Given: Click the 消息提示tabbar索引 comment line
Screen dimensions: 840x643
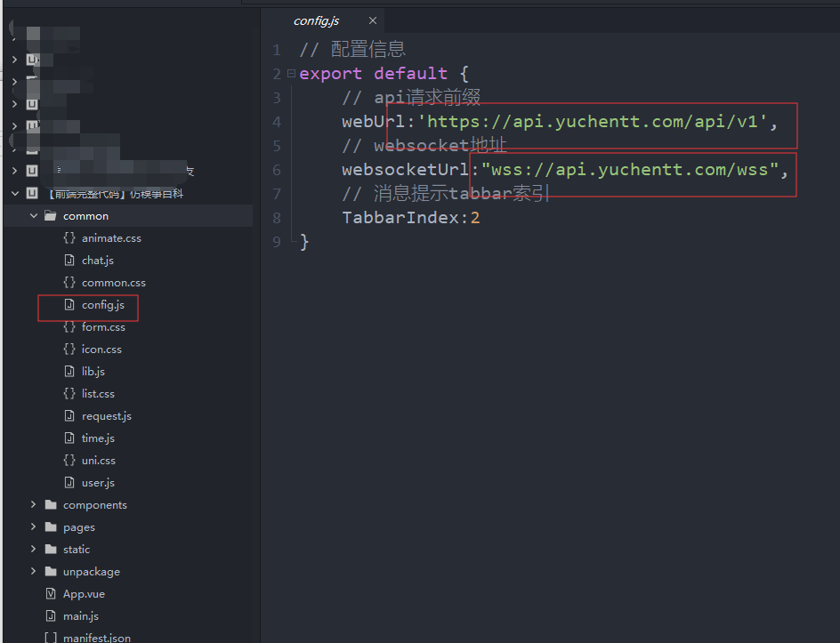Looking at the screenshot, I should [x=446, y=193].
